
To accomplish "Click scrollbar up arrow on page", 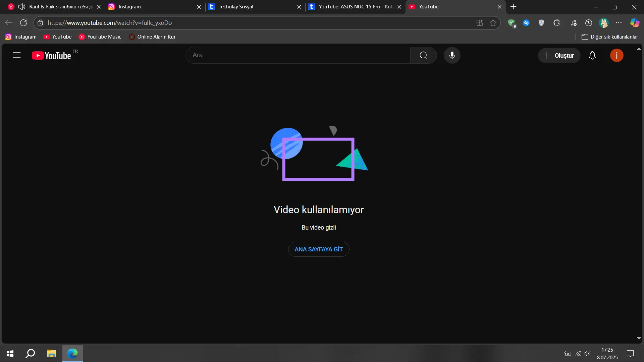I will coord(639,49).
